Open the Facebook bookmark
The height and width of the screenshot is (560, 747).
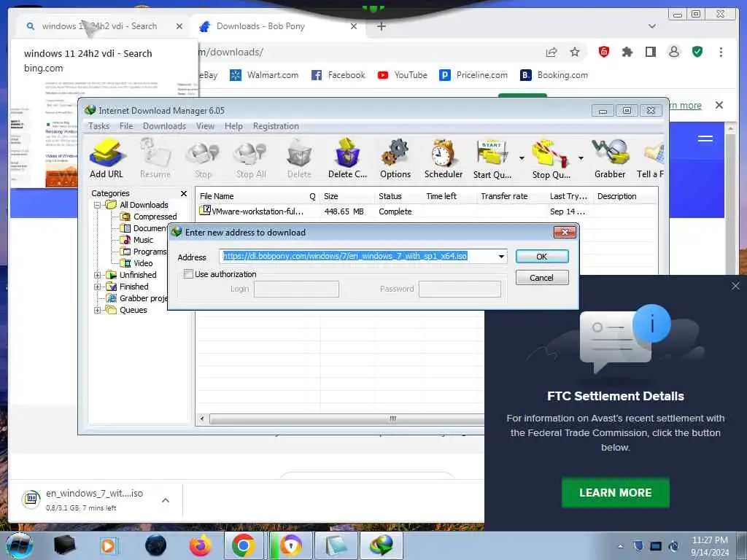pyautogui.click(x=338, y=75)
